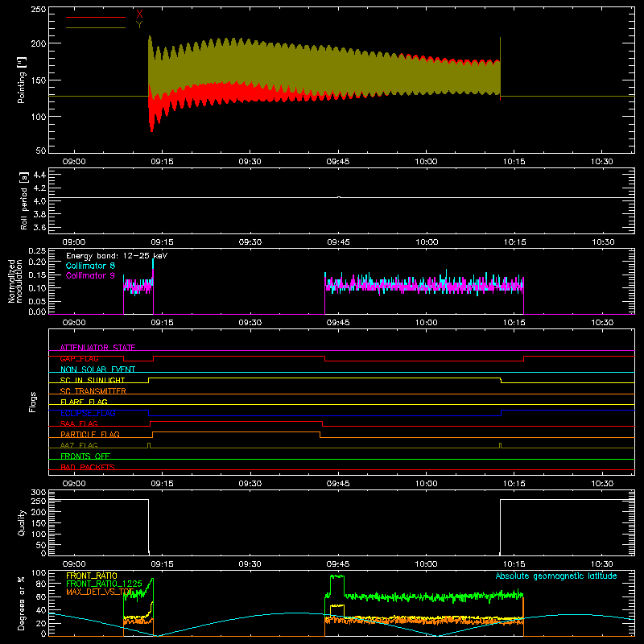Click the "250" tick label on the Pointing plot
Viewport: 644px width, 644px height.
tap(39, 9)
